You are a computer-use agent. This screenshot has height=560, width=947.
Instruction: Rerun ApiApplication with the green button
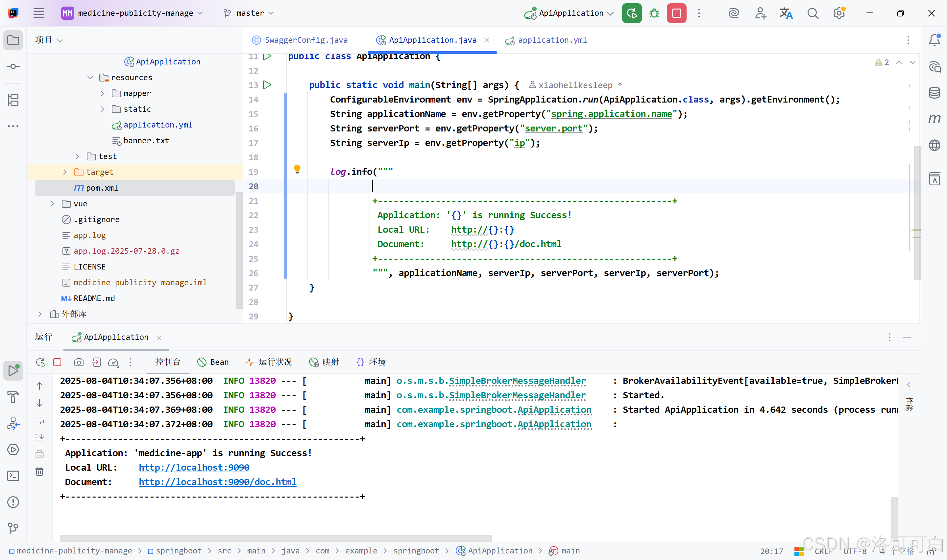coord(632,13)
